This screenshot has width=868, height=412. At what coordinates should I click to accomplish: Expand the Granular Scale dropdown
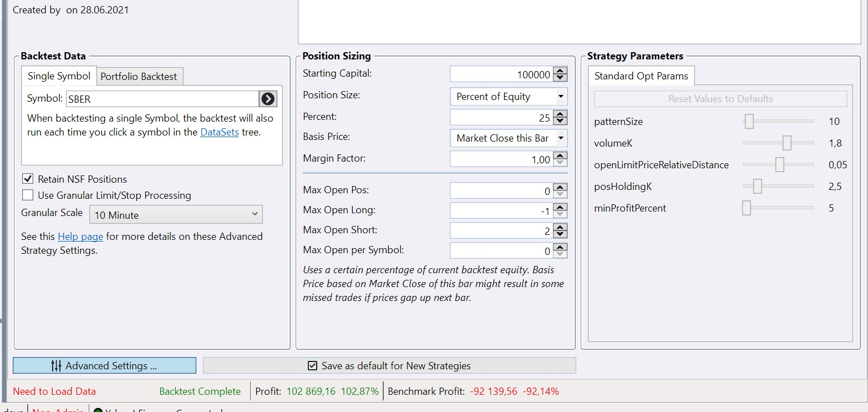pyautogui.click(x=255, y=214)
